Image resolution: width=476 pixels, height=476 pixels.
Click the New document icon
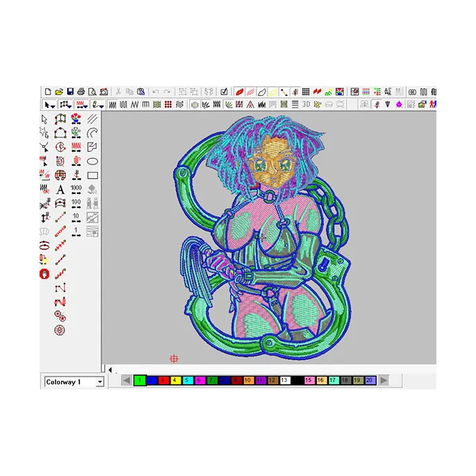point(48,92)
